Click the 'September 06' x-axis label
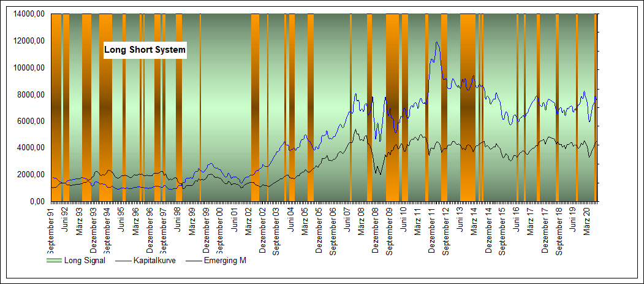Screen dimensions: 644x284 [333, 230]
